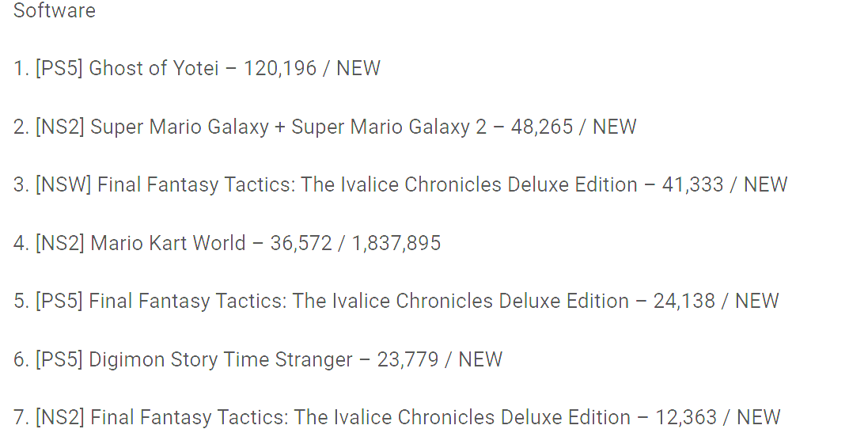Click the 41,333 sales figure

tap(693, 185)
